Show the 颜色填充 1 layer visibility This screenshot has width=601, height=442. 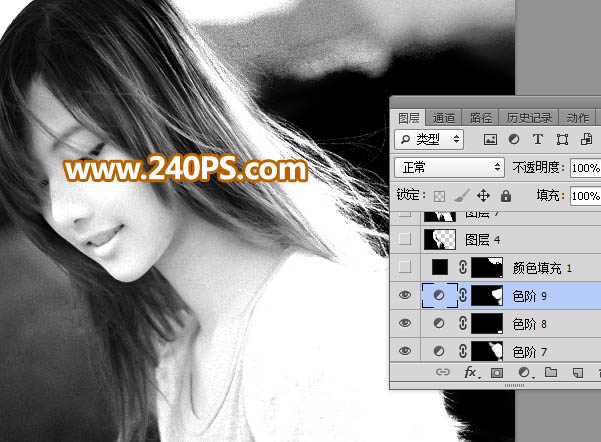405,267
